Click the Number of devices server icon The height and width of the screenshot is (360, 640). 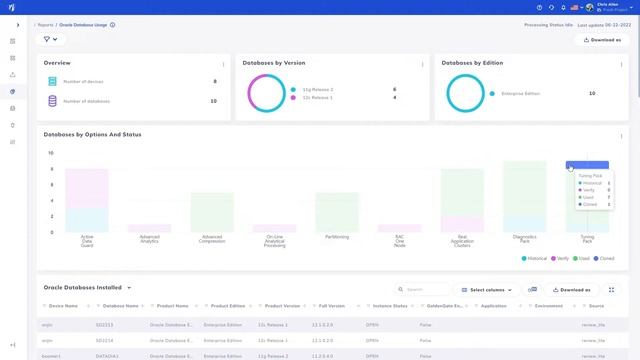[52, 81]
